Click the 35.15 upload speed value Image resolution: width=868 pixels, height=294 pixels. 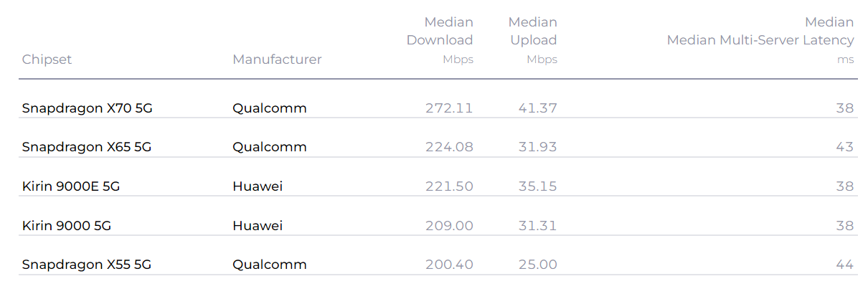[x=537, y=186]
